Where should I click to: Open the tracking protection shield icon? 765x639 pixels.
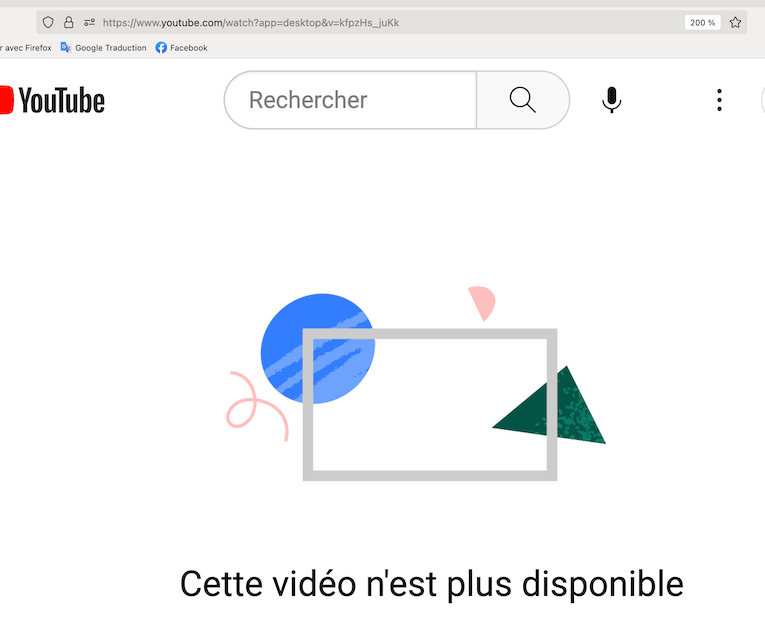point(48,22)
